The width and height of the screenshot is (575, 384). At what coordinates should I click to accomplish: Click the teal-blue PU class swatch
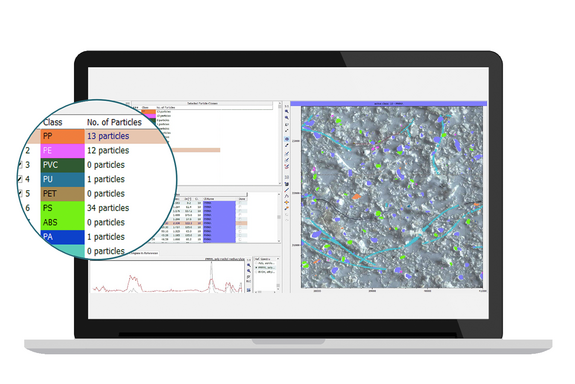(62, 179)
